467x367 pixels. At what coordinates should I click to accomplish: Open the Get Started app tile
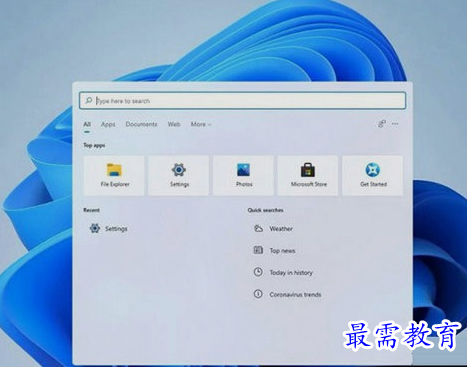tap(373, 175)
